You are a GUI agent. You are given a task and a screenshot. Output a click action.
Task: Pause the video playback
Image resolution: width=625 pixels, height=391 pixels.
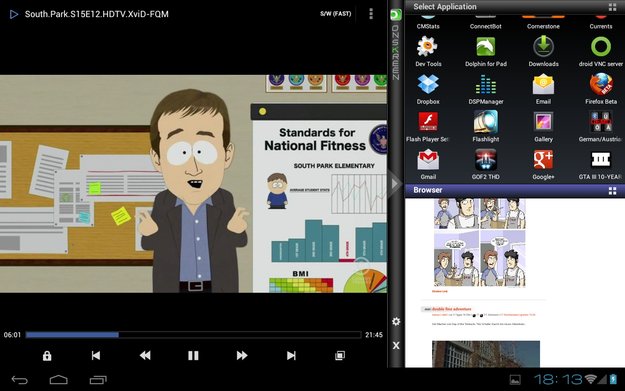[x=193, y=356]
